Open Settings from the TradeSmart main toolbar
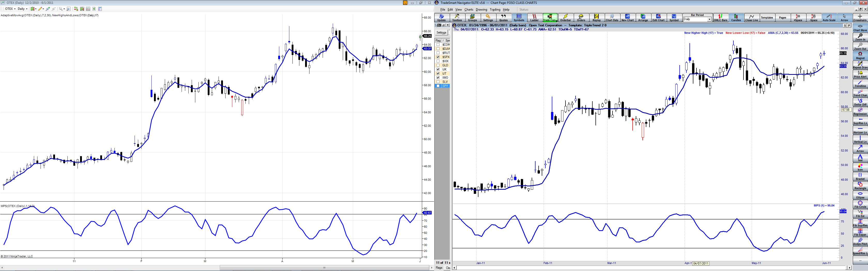This screenshot has width=868, height=271. click(x=488, y=18)
